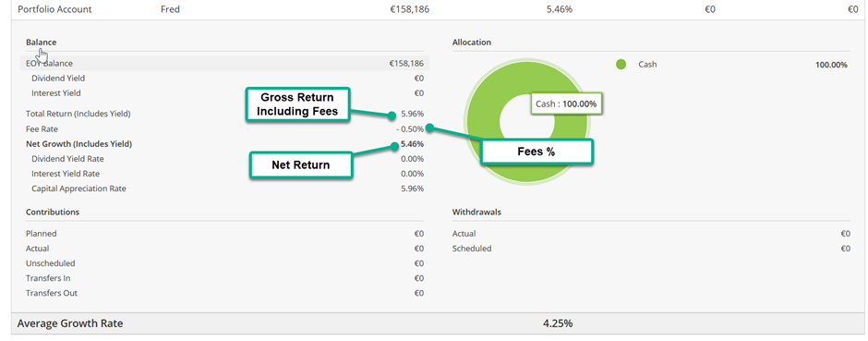The height and width of the screenshot is (341, 868).
Task: Click the Fee Rate -0.50% value
Action: (410, 129)
